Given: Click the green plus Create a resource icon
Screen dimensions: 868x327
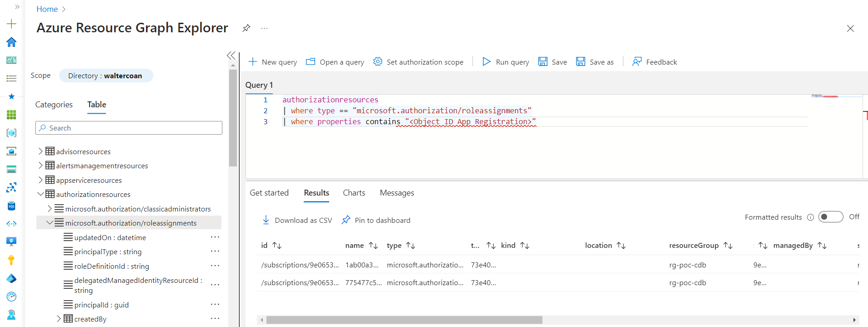Looking at the screenshot, I should 11,24.
